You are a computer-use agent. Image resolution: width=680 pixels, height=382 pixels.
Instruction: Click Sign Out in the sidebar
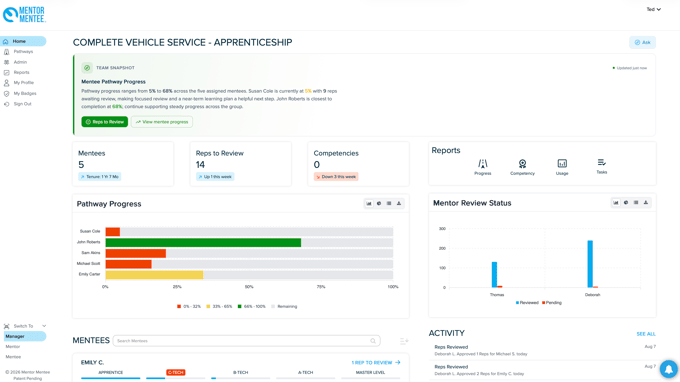point(22,104)
